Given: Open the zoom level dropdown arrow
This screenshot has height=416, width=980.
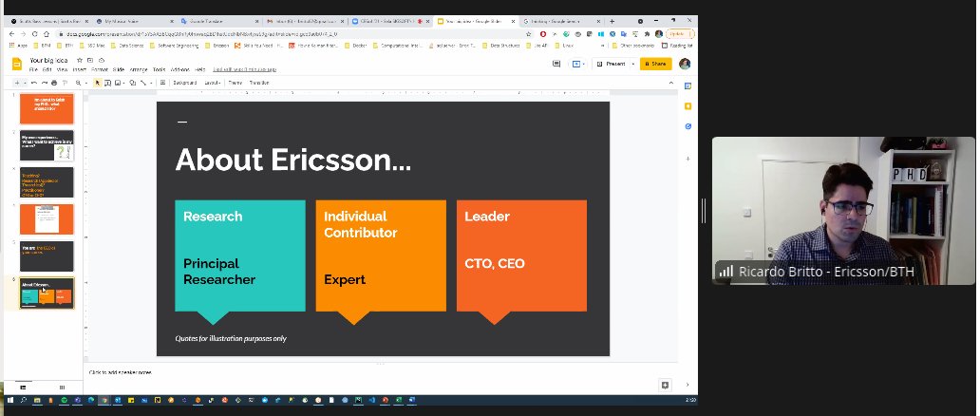Looking at the screenshot, I should [85, 83].
